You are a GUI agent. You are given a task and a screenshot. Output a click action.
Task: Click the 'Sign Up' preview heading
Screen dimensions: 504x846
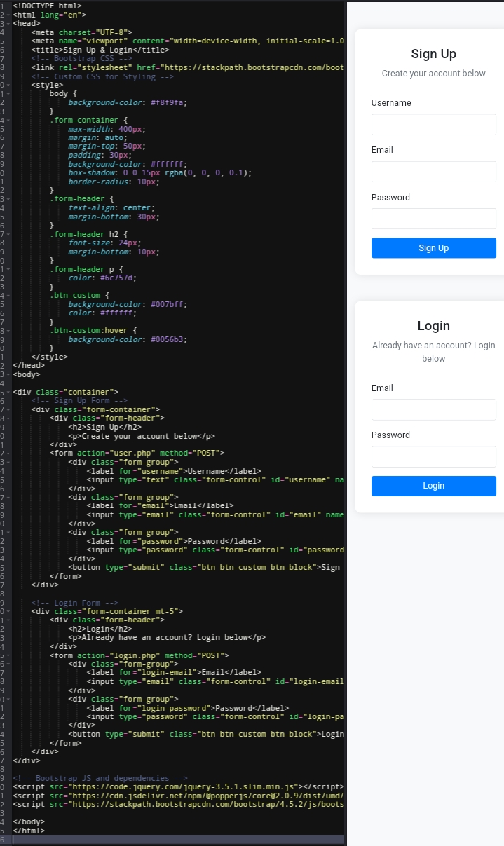433,54
